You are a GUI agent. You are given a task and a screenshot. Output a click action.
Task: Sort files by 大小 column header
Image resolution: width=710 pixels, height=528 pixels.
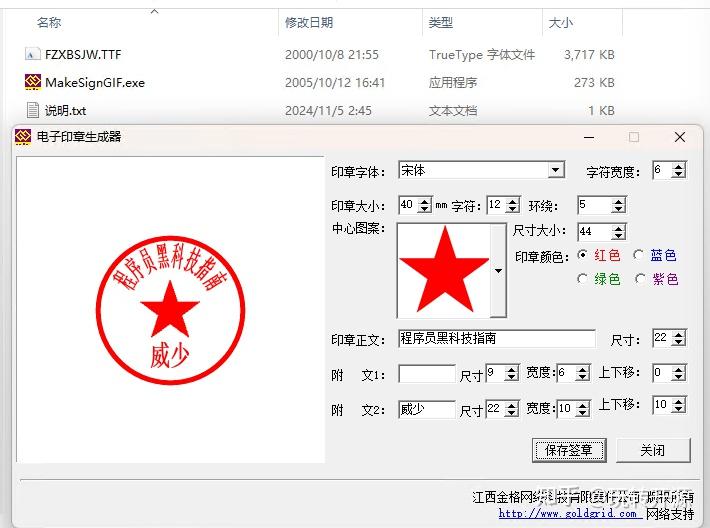(x=561, y=22)
